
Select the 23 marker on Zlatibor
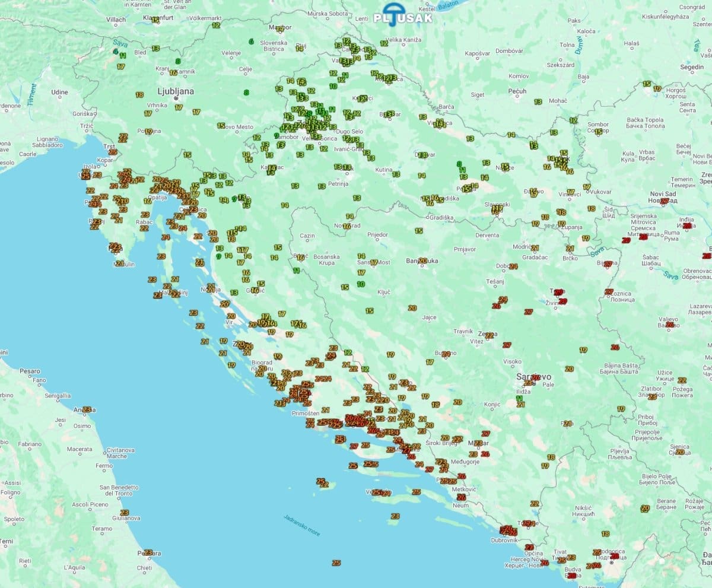point(652,396)
